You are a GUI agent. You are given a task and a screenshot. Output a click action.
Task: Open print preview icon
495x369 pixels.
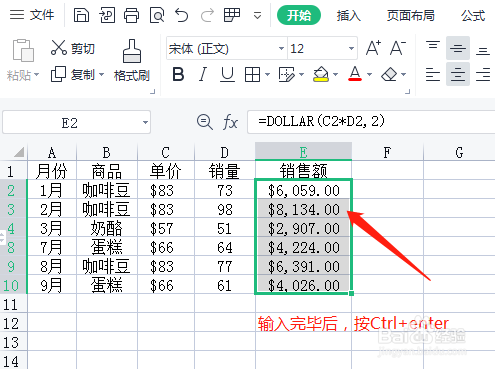coord(157,15)
